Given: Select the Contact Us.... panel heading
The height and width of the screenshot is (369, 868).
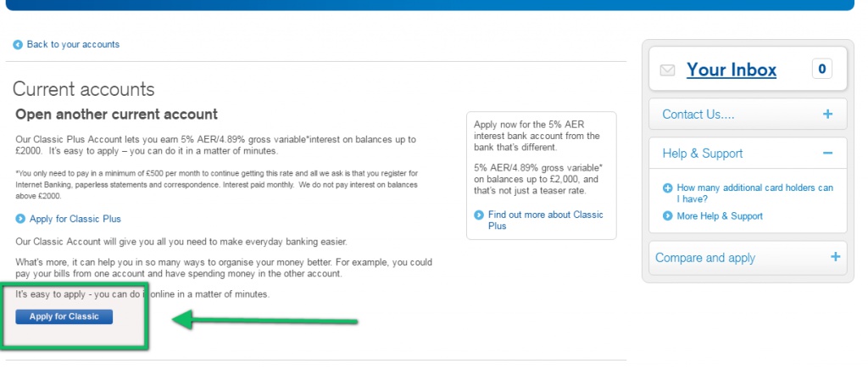Looking at the screenshot, I should click(x=698, y=115).
